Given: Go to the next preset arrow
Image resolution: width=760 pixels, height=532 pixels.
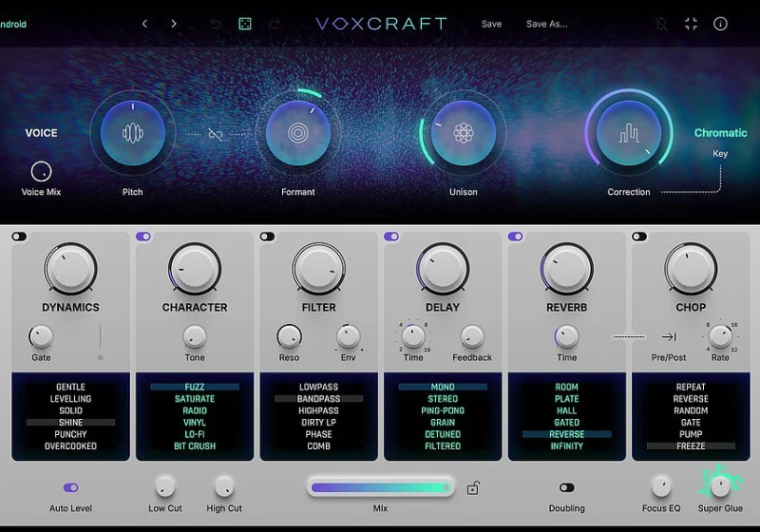Looking at the screenshot, I should (174, 24).
